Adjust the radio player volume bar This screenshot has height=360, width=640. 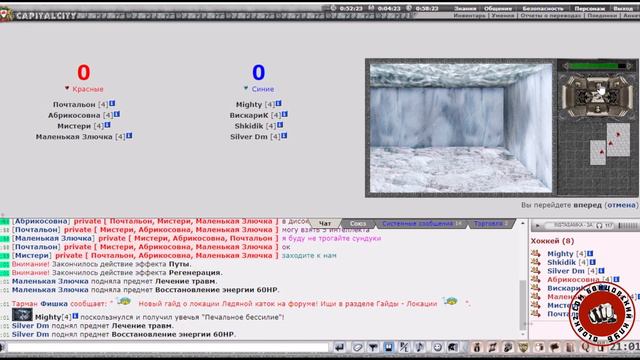click(628, 225)
